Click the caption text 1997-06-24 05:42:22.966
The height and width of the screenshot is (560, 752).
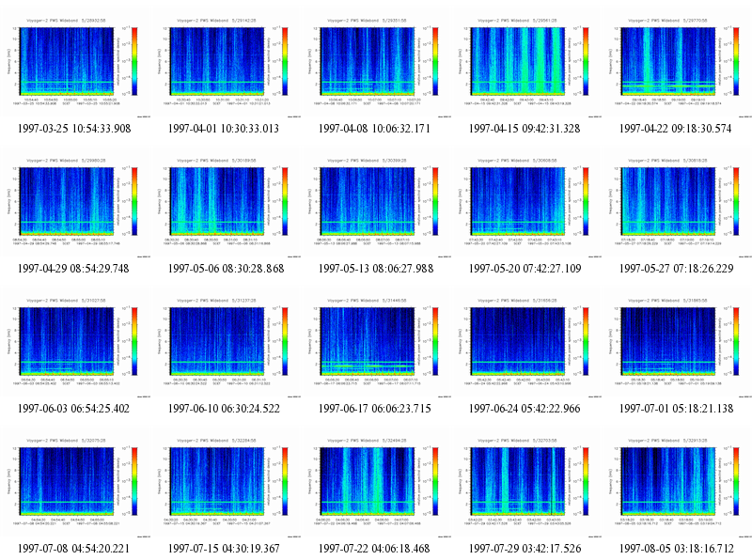pos(525,409)
